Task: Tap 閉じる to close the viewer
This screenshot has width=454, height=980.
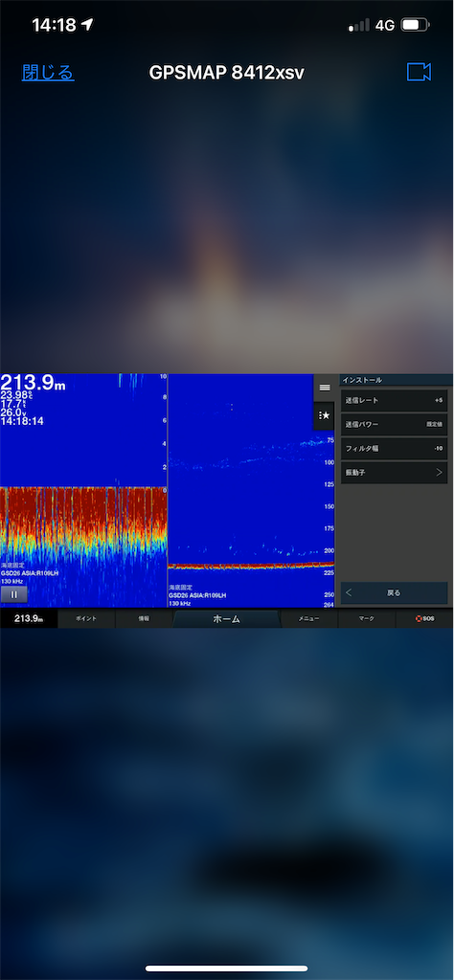Action: 48,73
